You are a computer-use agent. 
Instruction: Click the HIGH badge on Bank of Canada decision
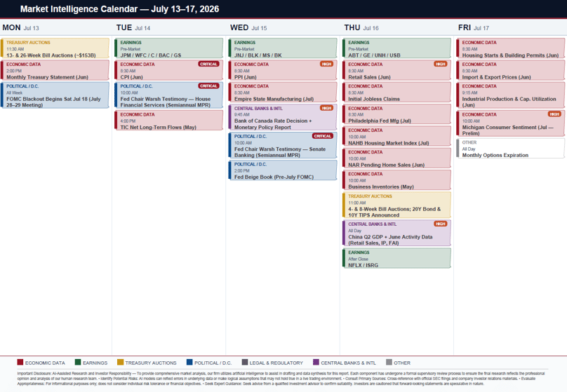pyautogui.click(x=326, y=108)
